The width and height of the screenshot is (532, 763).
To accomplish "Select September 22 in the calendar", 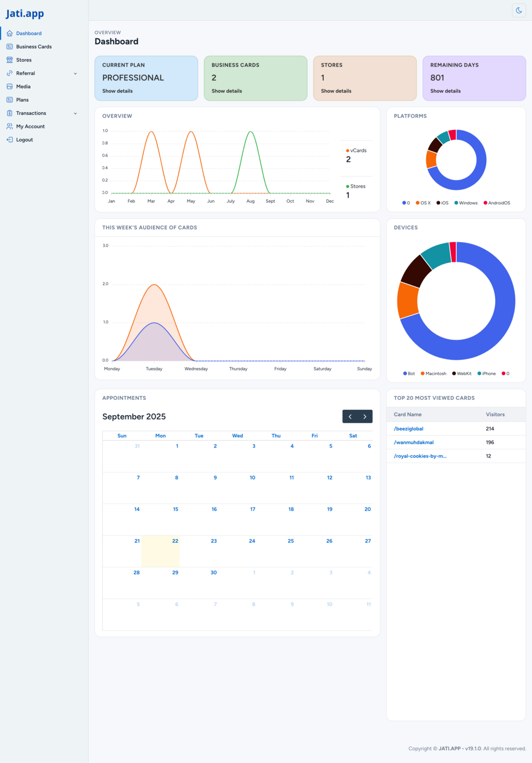I will 161,551.
